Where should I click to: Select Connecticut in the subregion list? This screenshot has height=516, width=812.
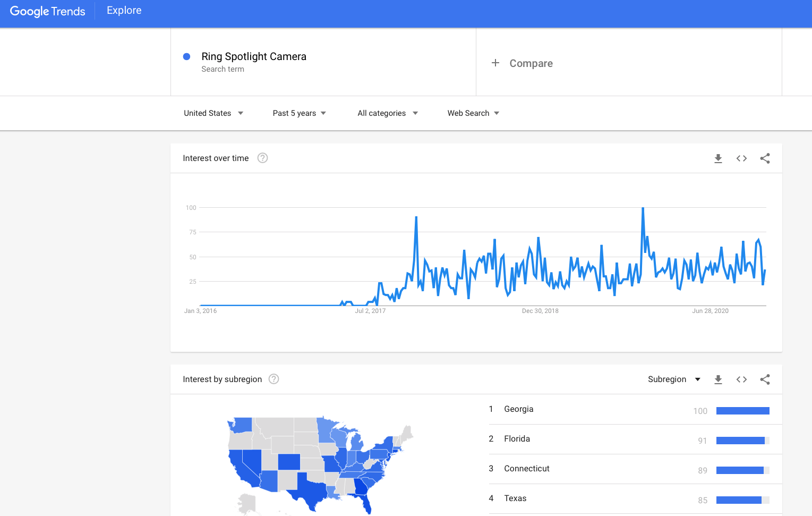coord(635,469)
